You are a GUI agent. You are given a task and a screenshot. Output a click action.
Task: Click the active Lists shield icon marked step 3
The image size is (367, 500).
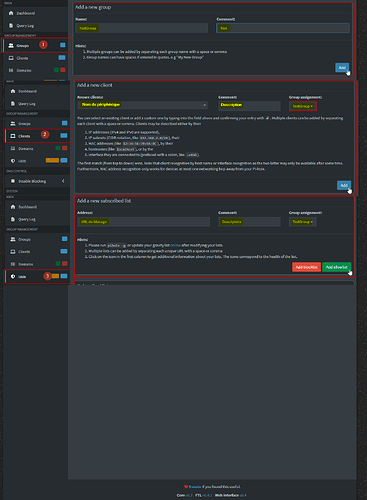pos(13,276)
